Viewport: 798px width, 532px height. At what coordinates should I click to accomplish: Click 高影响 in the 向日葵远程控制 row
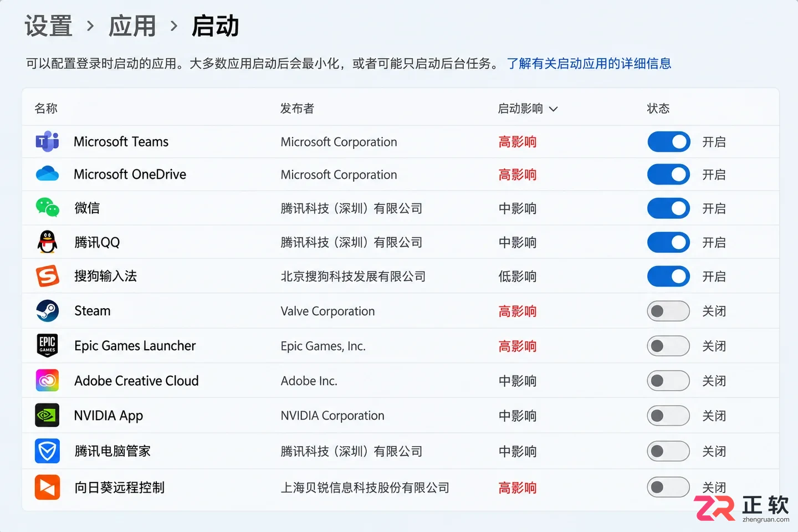pyautogui.click(x=518, y=488)
